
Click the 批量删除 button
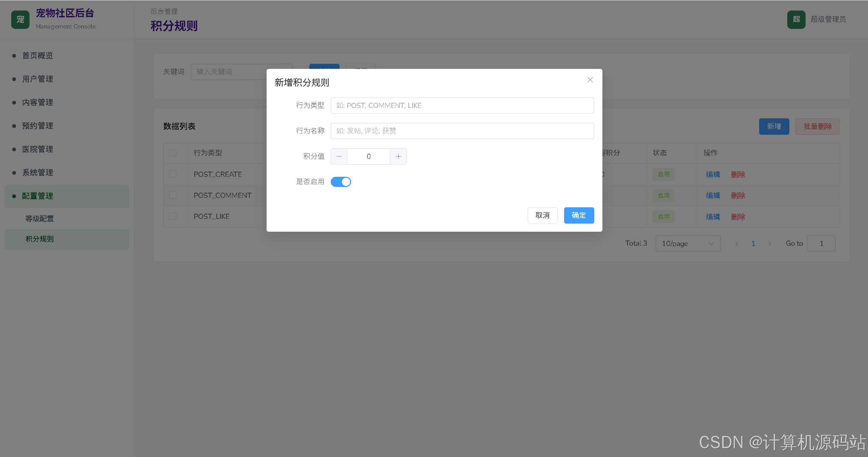point(817,127)
